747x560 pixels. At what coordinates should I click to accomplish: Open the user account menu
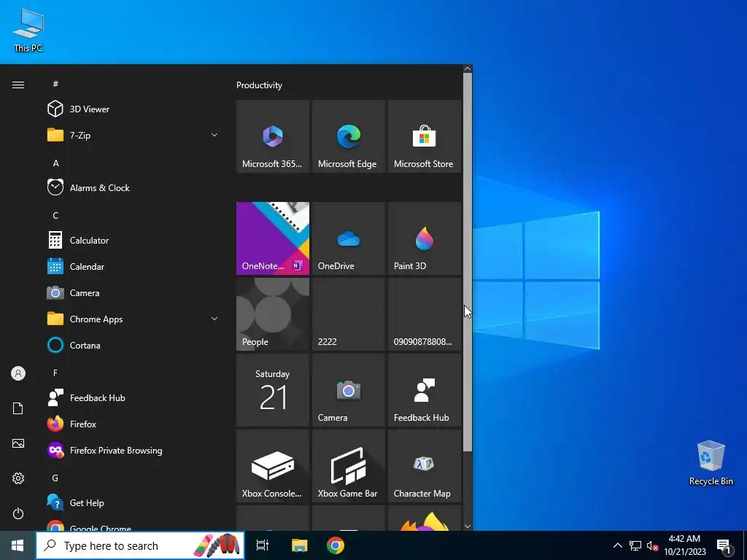[18, 373]
